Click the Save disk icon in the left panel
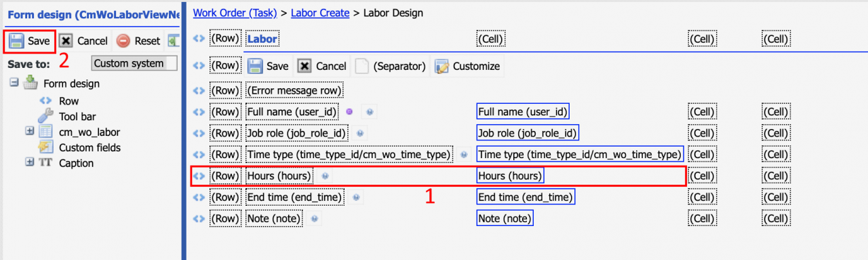868x260 pixels. point(17,41)
